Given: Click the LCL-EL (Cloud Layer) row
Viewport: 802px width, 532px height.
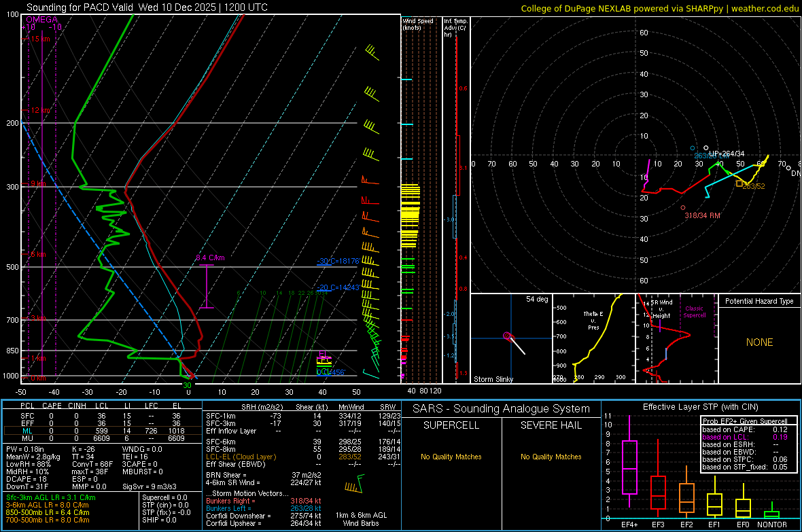Looking at the screenshot, I should (x=303, y=457).
